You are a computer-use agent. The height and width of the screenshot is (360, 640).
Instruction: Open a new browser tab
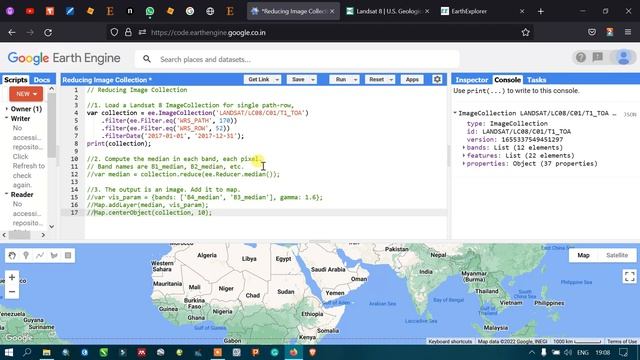[x=541, y=11]
